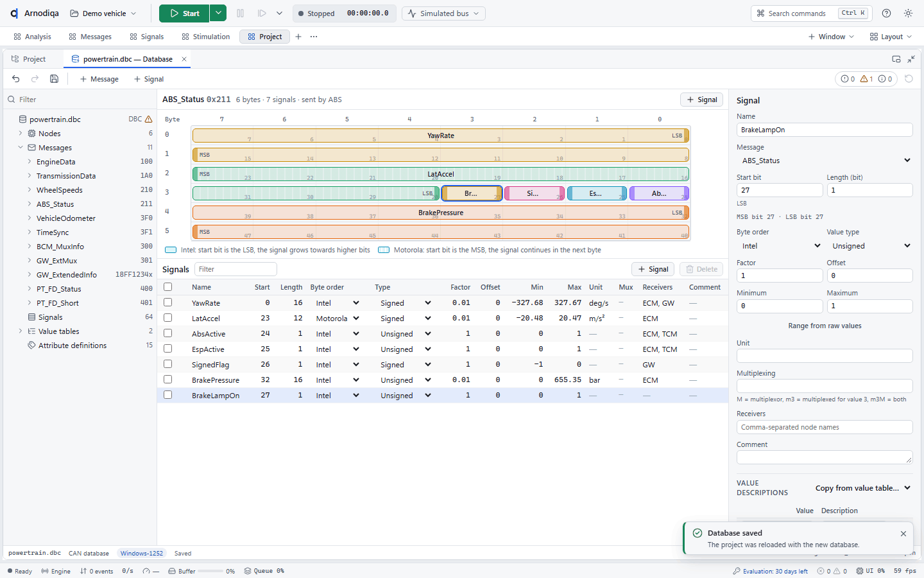Click the step forward icon in toolbar

coord(262,13)
